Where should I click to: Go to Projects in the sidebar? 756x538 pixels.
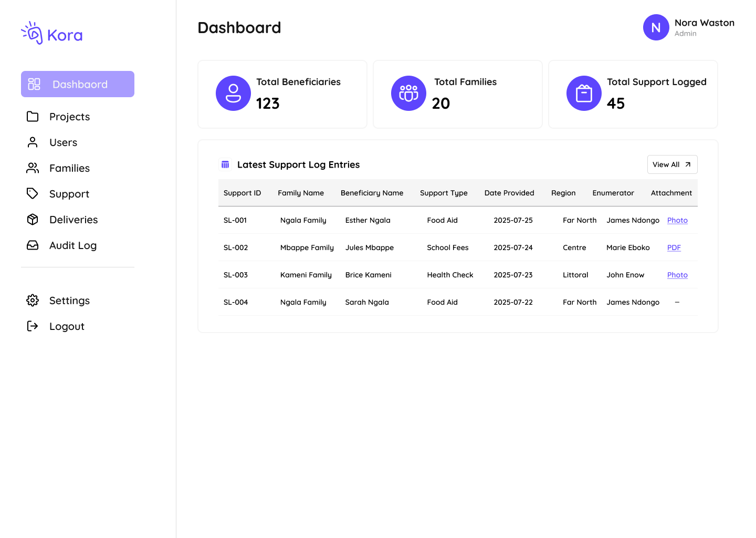pyautogui.click(x=69, y=117)
